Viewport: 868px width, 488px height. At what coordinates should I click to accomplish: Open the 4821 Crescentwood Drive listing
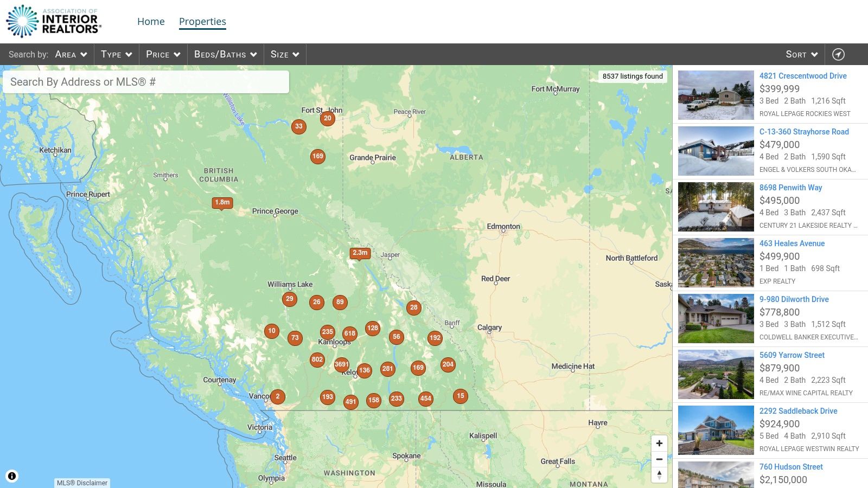point(803,76)
